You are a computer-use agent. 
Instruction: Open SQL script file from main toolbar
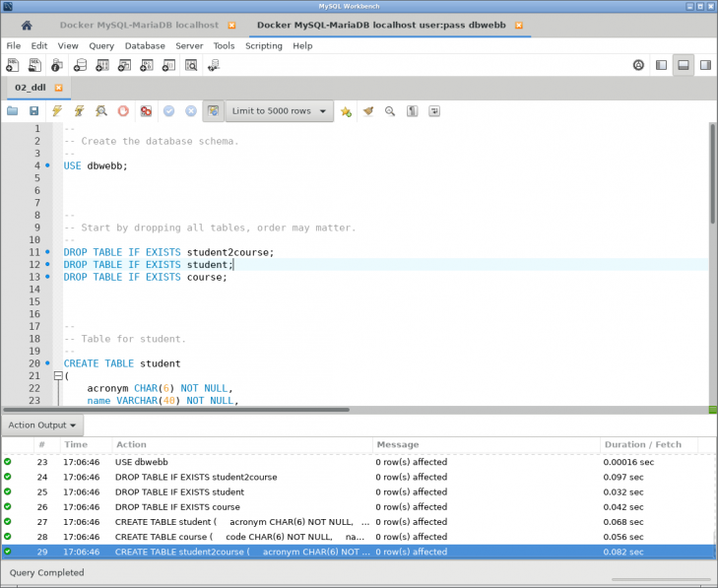[x=34, y=65]
